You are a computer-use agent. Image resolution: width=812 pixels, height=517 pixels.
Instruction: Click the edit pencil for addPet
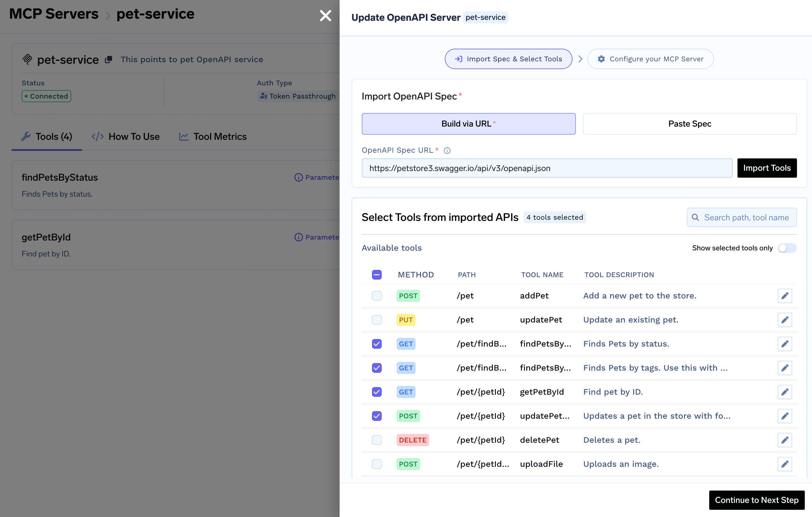pyautogui.click(x=784, y=296)
